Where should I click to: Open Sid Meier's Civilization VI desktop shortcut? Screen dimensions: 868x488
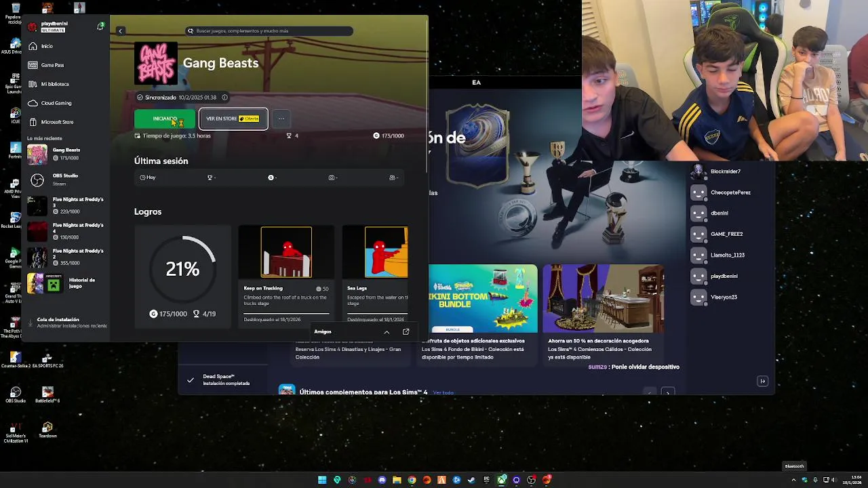click(x=15, y=432)
